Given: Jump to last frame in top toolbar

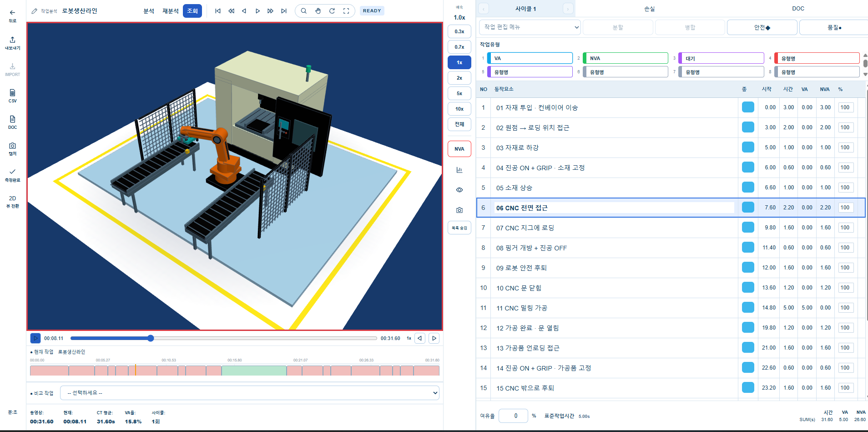Looking at the screenshot, I should (284, 11).
